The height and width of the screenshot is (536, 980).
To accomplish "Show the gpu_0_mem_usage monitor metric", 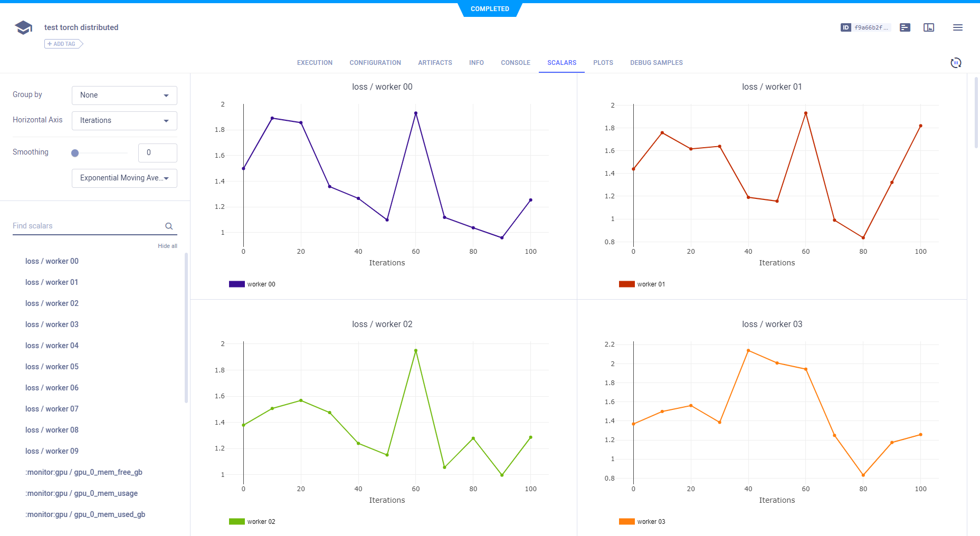I will pyautogui.click(x=82, y=493).
